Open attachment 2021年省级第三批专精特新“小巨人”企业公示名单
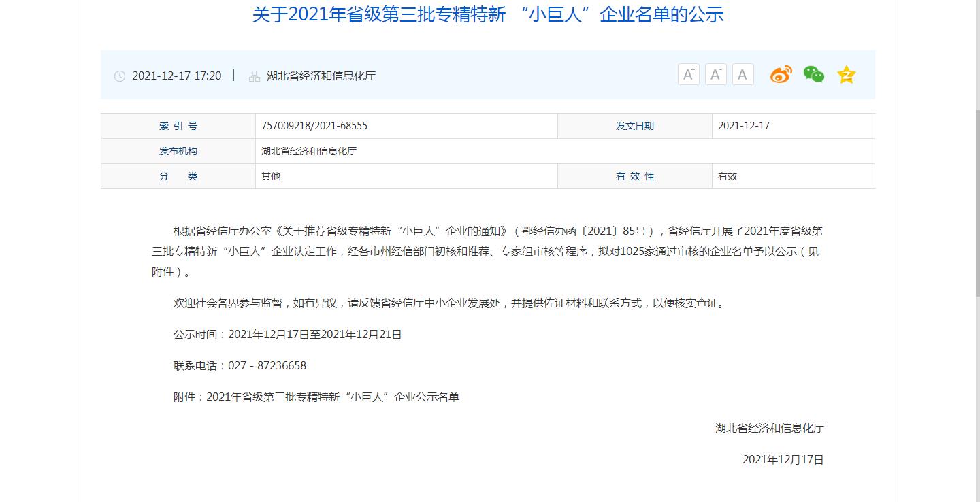The height and width of the screenshot is (502, 980). [x=333, y=397]
